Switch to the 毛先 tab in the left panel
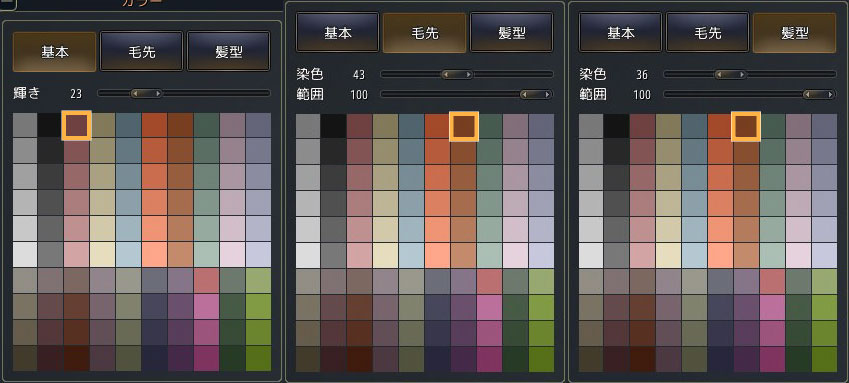 141,51
